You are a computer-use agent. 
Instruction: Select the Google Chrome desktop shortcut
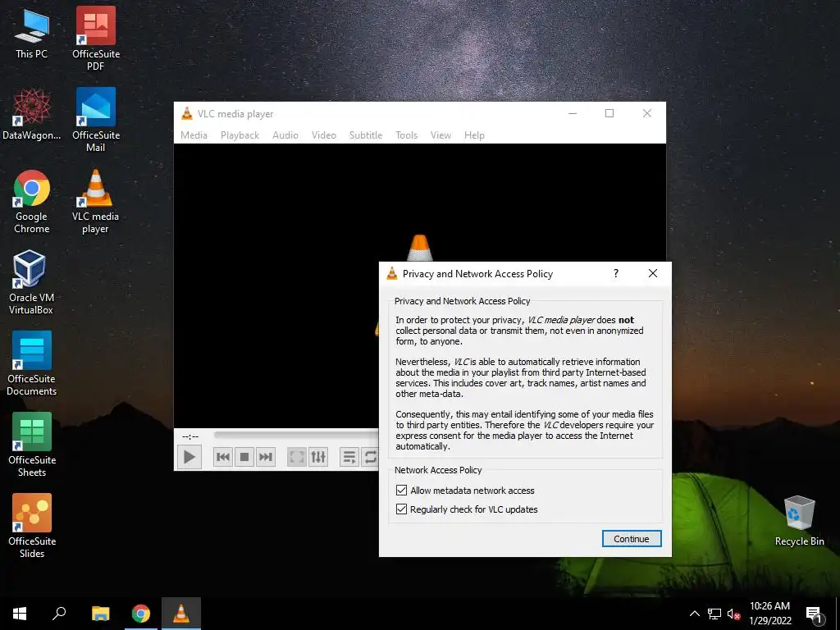32,202
